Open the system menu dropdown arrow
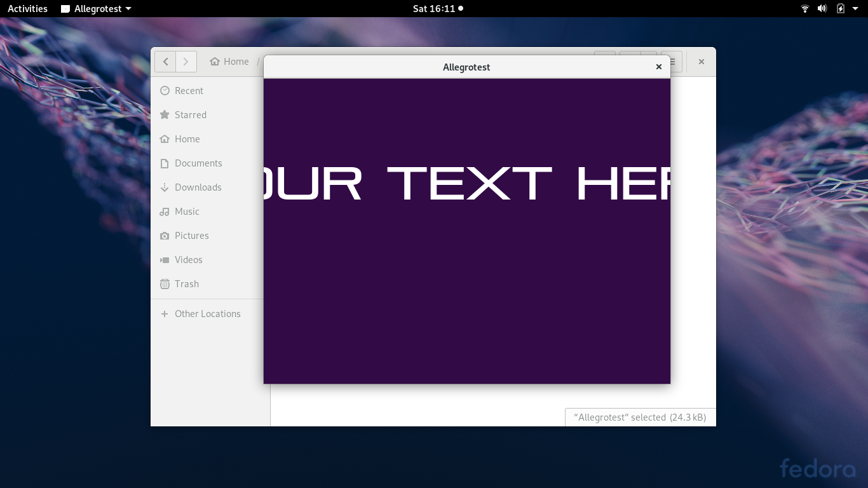This screenshot has width=868, height=488. (x=855, y=9)
